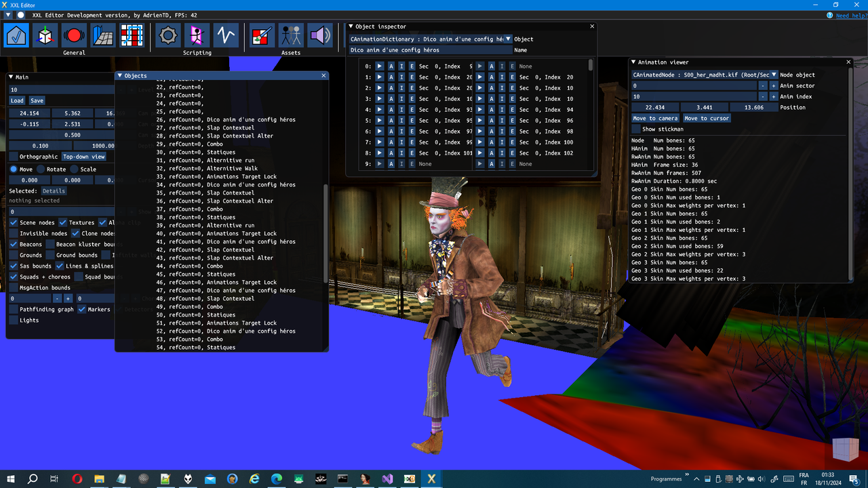
Task: Expand the Programmes toolbar overflow chevron
Action: (x=687, y=476)
